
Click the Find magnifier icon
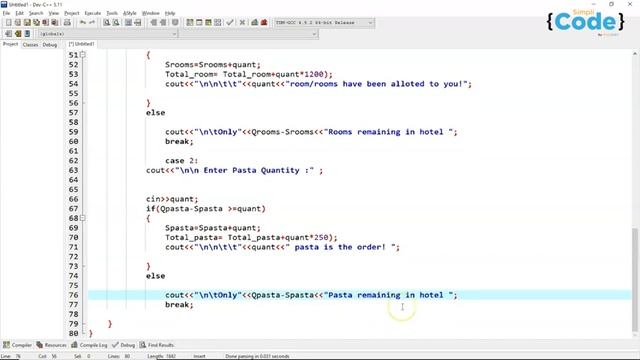[x=107, y=22]
